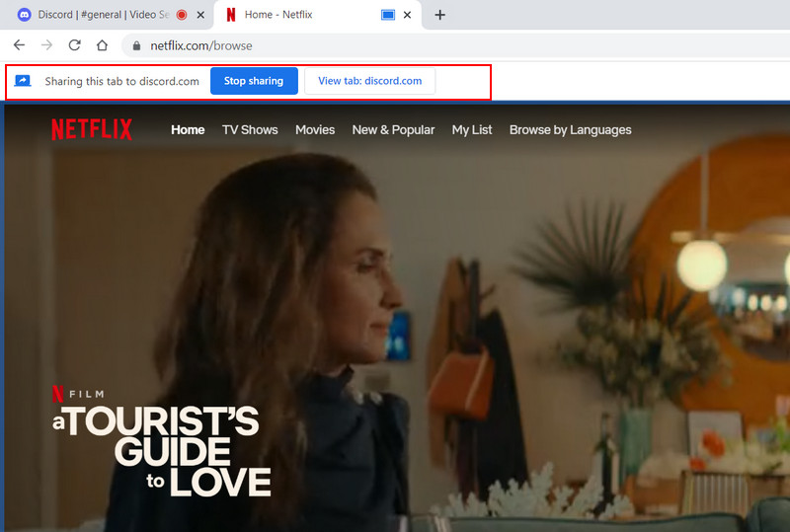Click A Tourist's Guide to Love title
790x532 pixels.
tap(162, 451)
